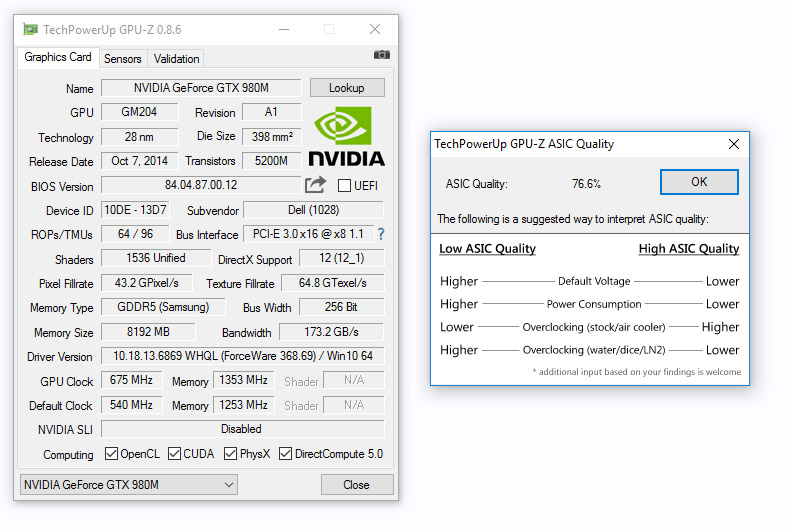Click the Bus Interface question mark help
Screen dimensions: 791x530
coord(381,234)
